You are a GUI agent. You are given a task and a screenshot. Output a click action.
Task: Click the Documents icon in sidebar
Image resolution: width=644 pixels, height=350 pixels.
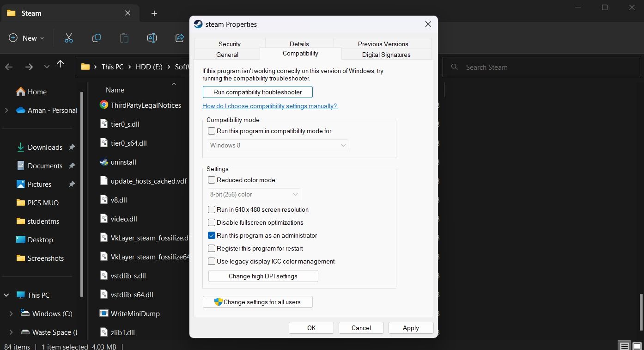click(x=21, y=166)
